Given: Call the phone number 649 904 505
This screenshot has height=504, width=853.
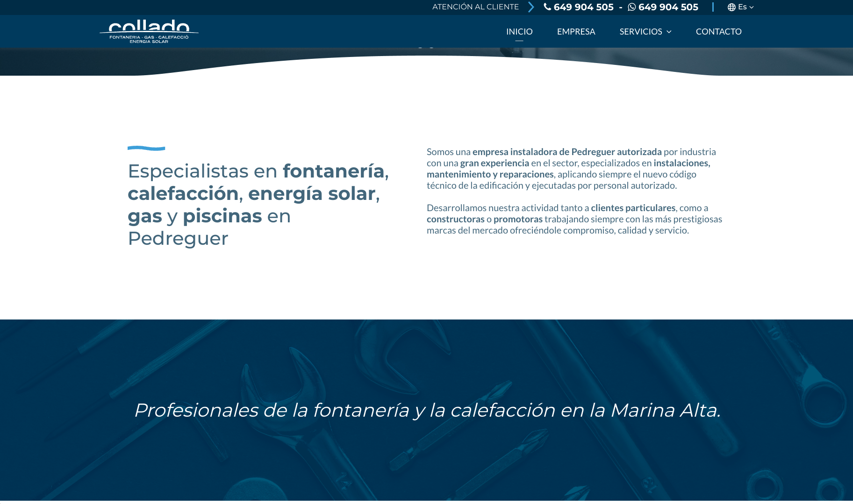Looking at the screenshot, I should (x=583, y=7).
